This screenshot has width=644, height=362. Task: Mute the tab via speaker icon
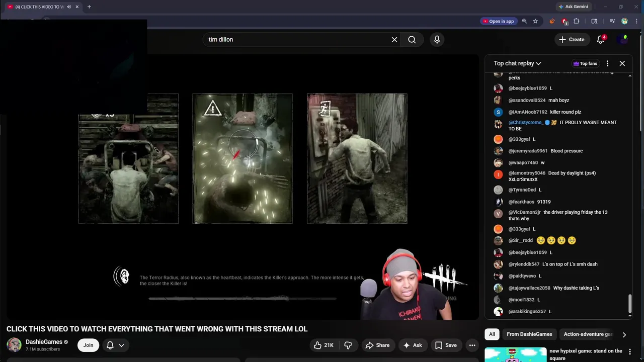[x=69, y=7]
